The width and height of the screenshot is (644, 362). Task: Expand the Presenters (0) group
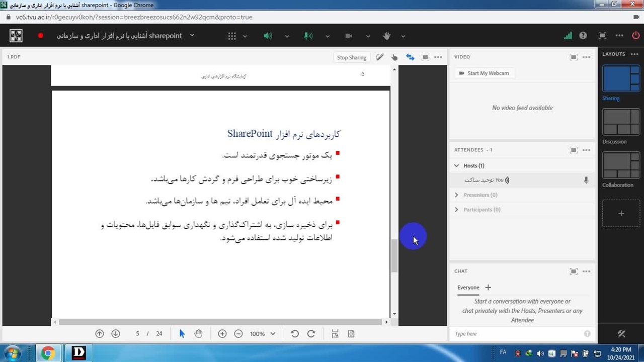(x=457, y=195)
